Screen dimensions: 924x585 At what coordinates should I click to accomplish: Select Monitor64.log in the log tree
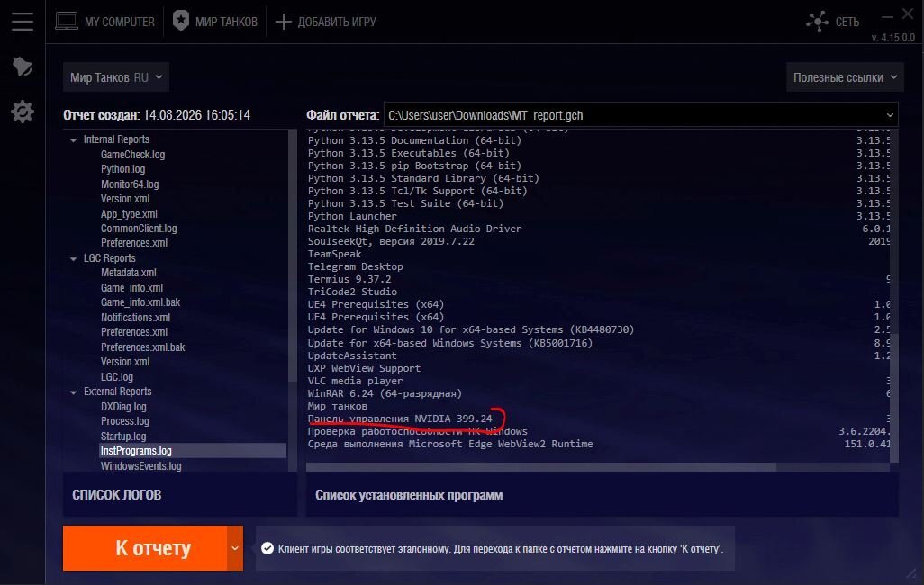pos(130,184)
